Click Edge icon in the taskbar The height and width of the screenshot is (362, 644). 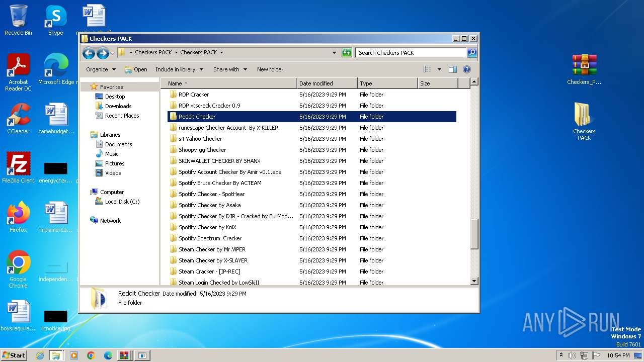108,355
